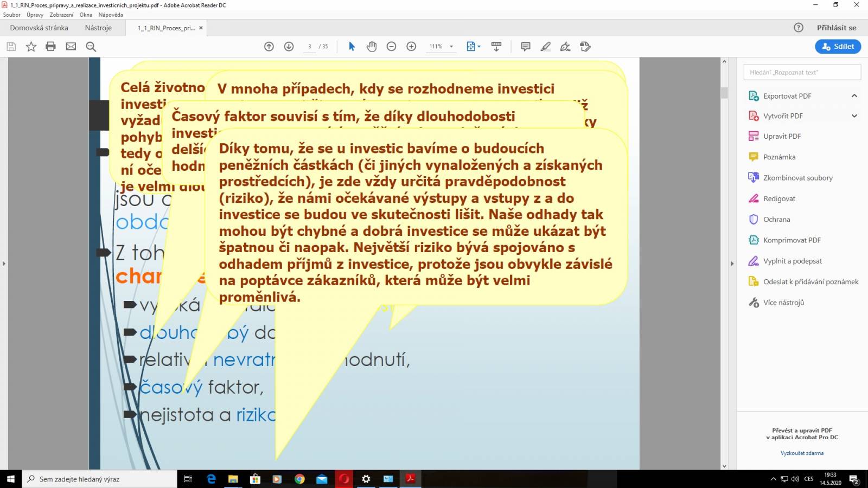Screen dimensions: 868x488
Task: Open the Opera browser from the taskbar
Action: pyautogui.click(x=344, y=479)
